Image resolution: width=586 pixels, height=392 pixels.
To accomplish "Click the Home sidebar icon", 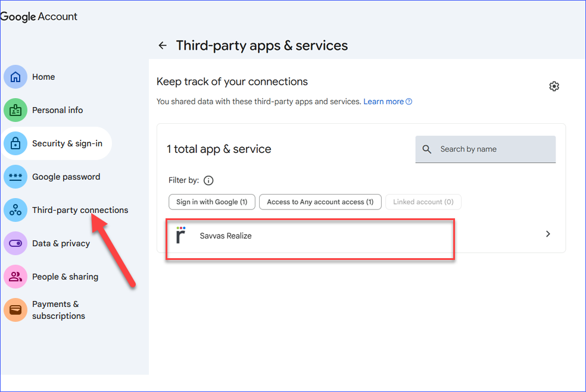I will [15, 77].
